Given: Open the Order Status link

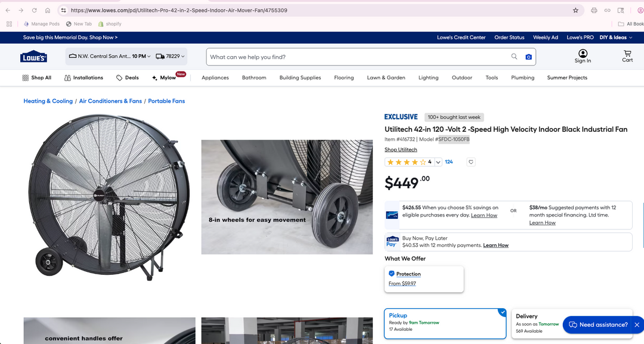Looking at the screenshot, I should point(509,38).
